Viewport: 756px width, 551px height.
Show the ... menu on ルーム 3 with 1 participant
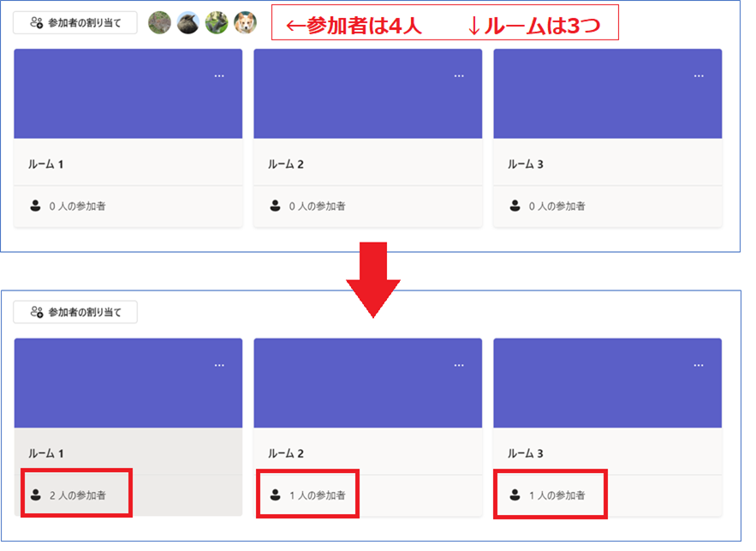[699, 365]
